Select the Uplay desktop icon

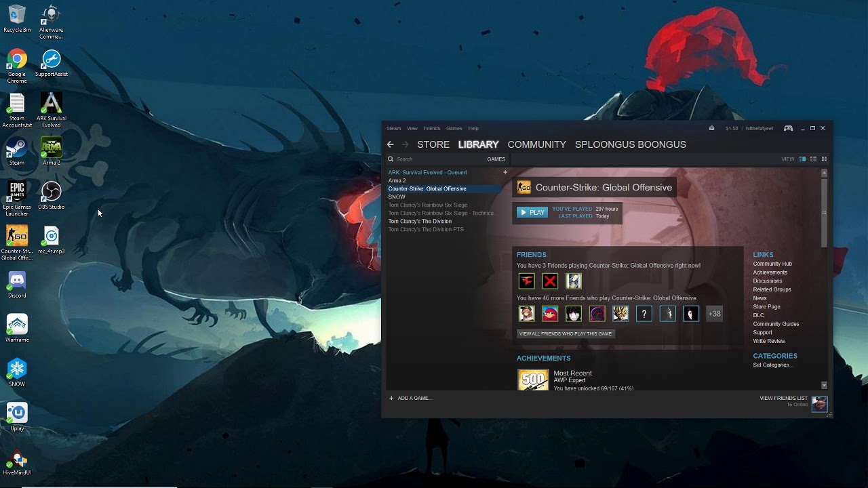point(17,417)
